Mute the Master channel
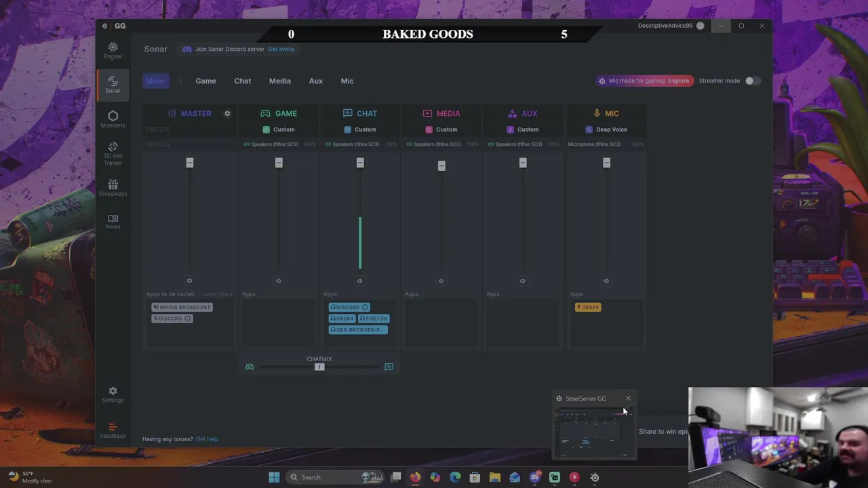 click(x=189, y=281)
